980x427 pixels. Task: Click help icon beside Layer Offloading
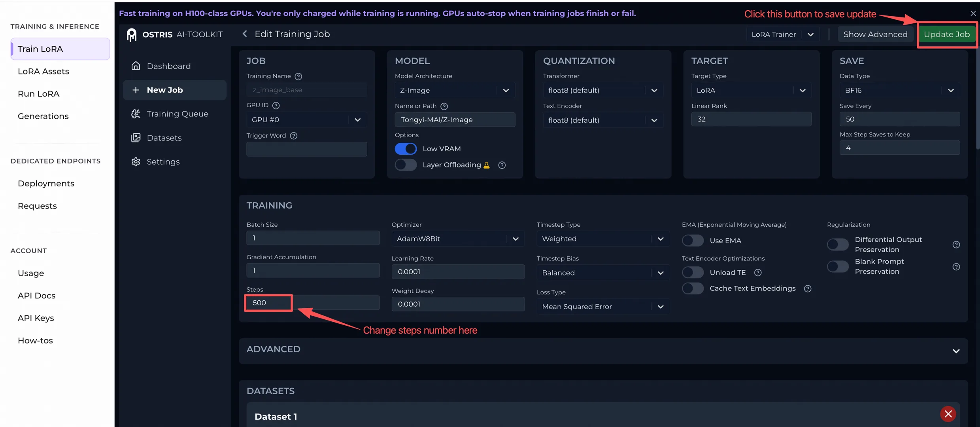502,165
